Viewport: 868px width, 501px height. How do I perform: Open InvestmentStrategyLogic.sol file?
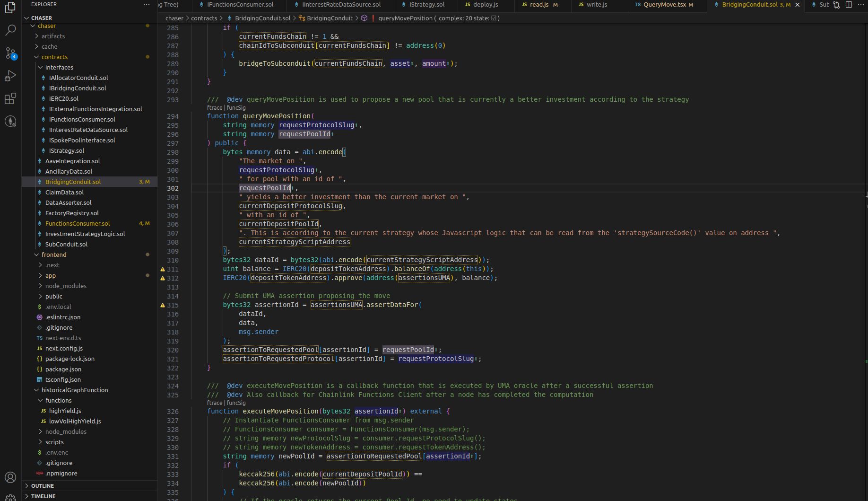85,234
